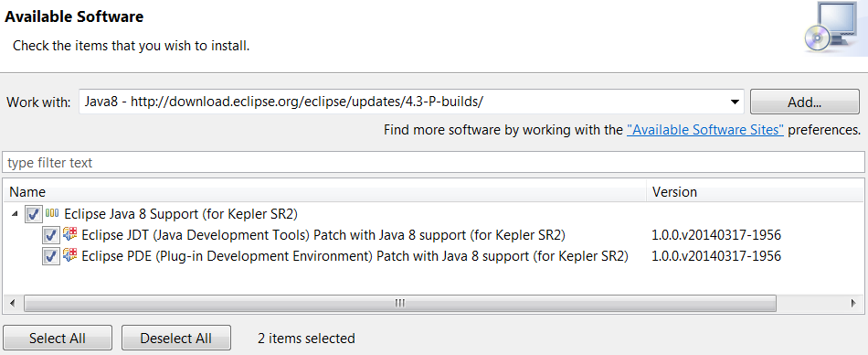Click the Work with site combo field
Image resolution: width=868 pixels, height=355 pixels.
[x=411, y=102]
